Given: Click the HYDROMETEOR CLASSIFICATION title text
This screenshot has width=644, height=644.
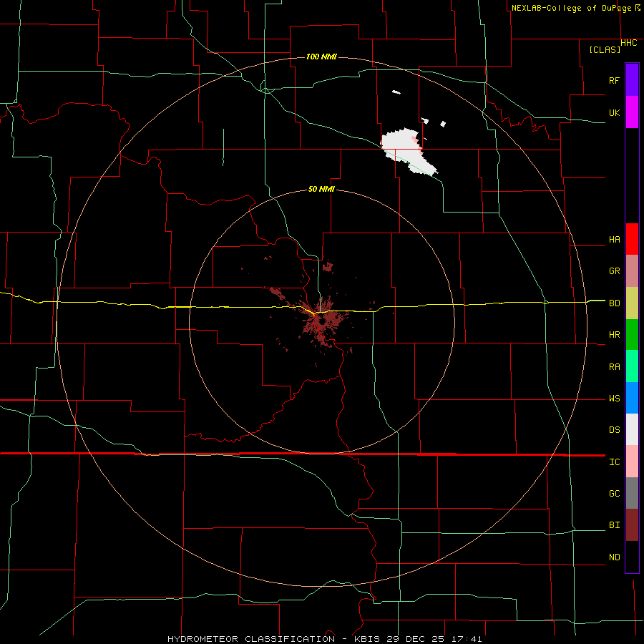Looking at the screenshot, I should (x=251, y=639).
